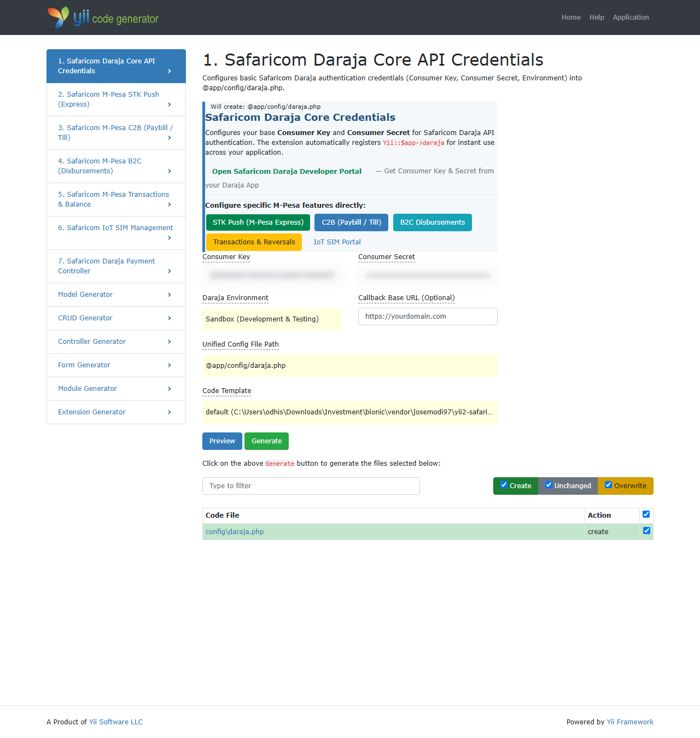Click chevron beside CRUD Generator
Viewport: 700px width, 738px height.
170,318
